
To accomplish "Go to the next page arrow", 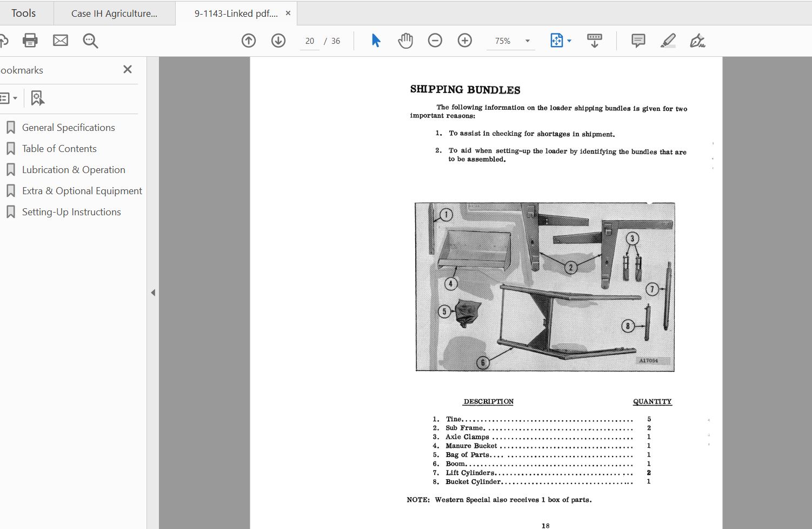I will point(278,40).
